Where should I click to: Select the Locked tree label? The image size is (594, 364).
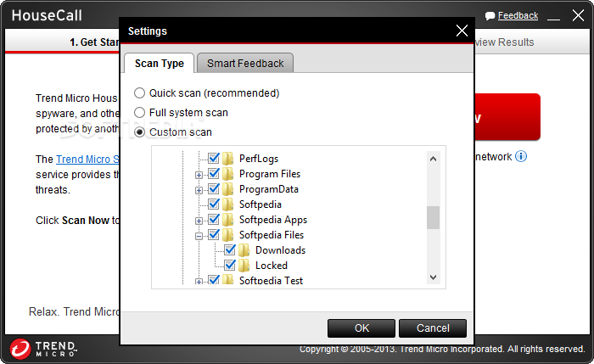272,266
